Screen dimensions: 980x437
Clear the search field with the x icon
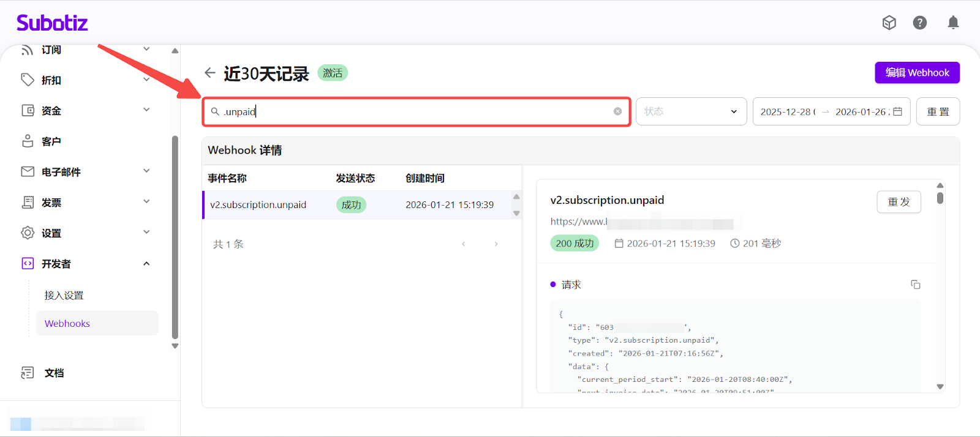coord(617,111)
